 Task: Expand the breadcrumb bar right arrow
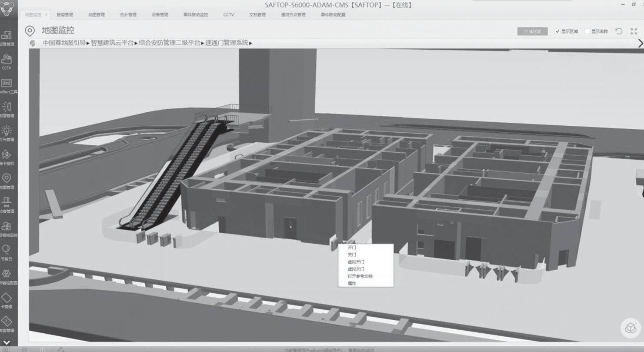click(x=640, y=43)
